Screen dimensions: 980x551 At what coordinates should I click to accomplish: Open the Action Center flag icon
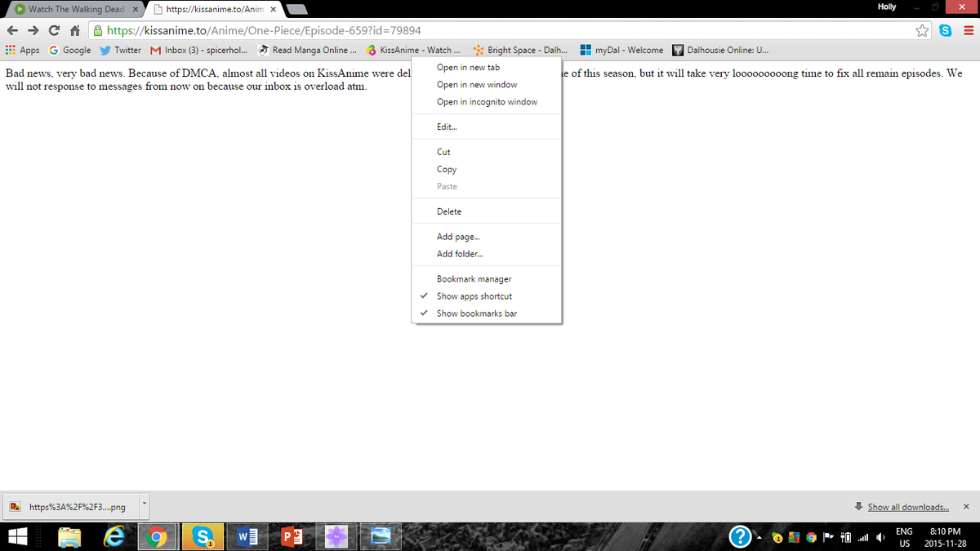(x=828, y=538)
